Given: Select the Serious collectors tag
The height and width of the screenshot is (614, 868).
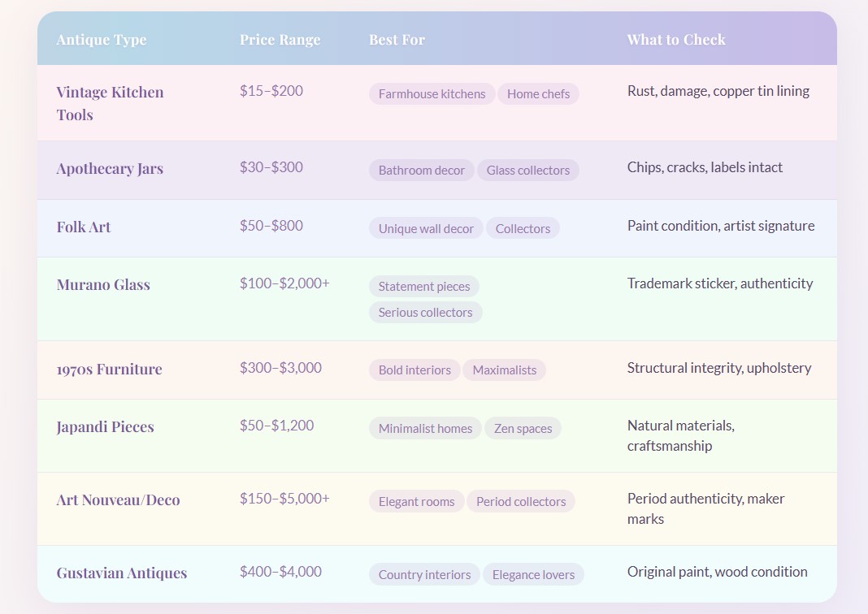Looking at the screenshot, I should (425, 313).
